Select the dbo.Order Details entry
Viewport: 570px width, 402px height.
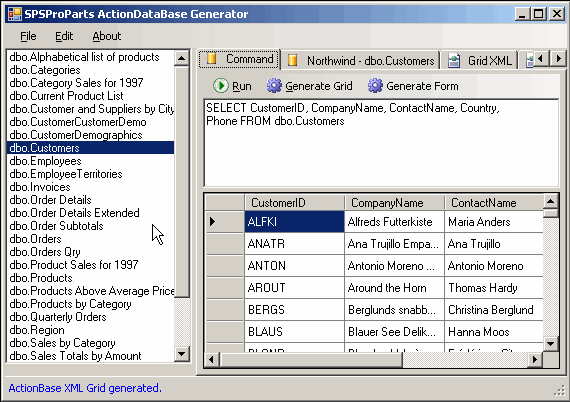pyautogui.click(x=90, y=200)
